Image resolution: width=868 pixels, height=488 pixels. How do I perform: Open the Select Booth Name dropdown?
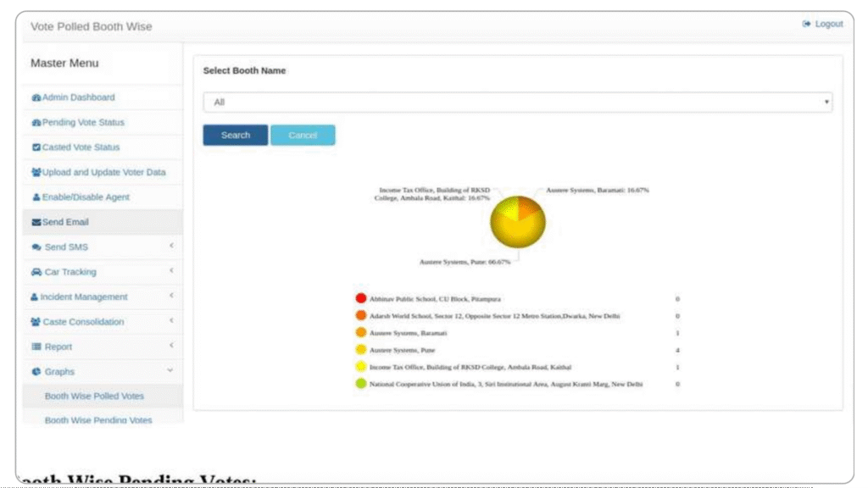[x=517, y=102]
